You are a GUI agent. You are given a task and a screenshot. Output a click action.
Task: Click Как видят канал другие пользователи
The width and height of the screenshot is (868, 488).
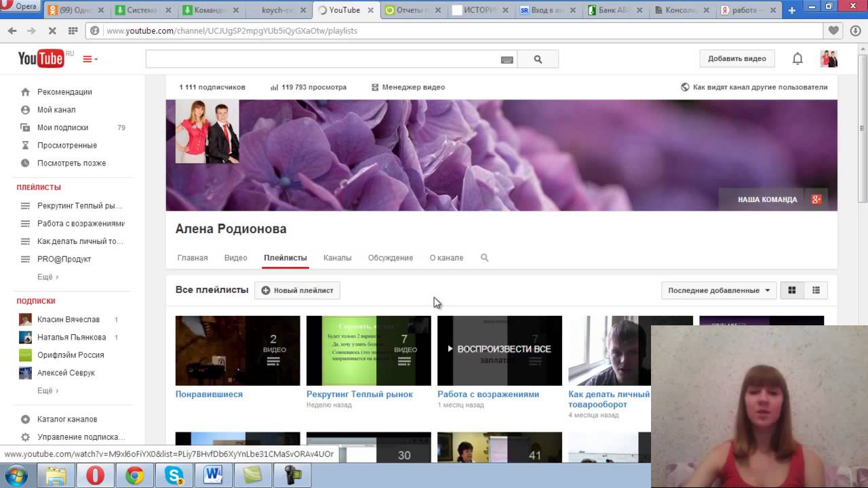[x=754, y=87]
